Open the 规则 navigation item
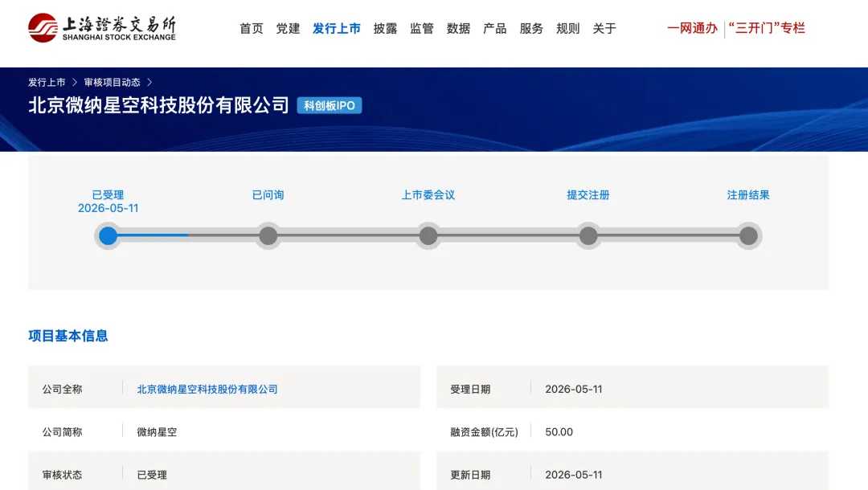The width and height of the screenshot is (868, 490). tap(568, 28)
